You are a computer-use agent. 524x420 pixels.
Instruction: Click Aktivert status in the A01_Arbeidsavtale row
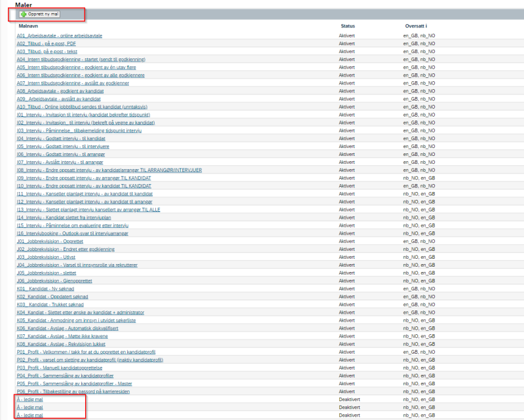click(x=347, y=36)
